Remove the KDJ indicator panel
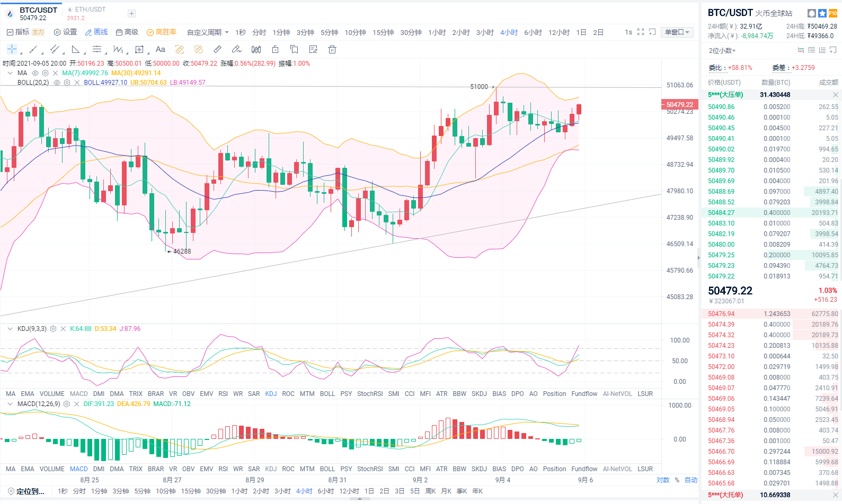This screenshot has height=504, width=842. [63, 329]
